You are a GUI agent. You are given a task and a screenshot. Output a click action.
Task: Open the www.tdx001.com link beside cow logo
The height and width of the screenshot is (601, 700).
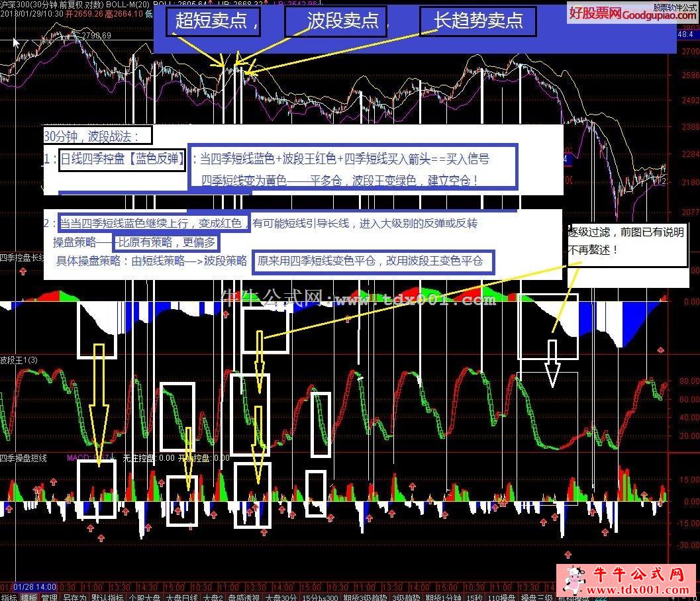point(637,590)
